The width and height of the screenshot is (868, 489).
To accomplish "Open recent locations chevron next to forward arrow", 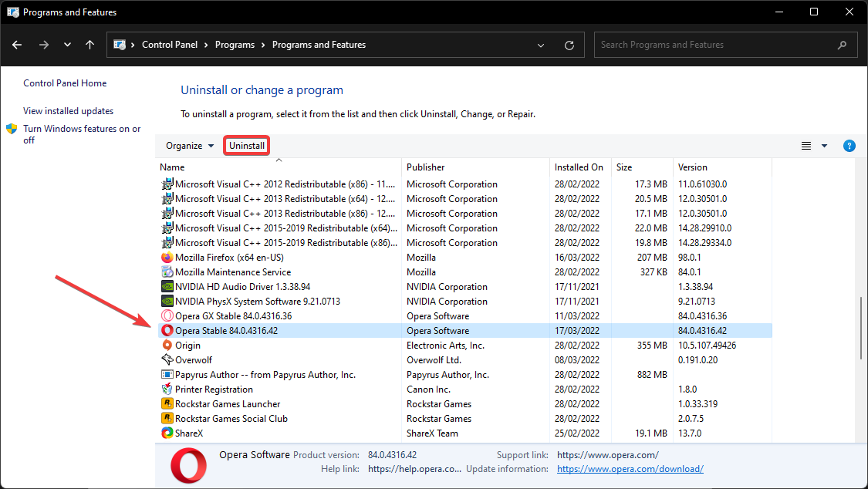I will tap(68, 45).
